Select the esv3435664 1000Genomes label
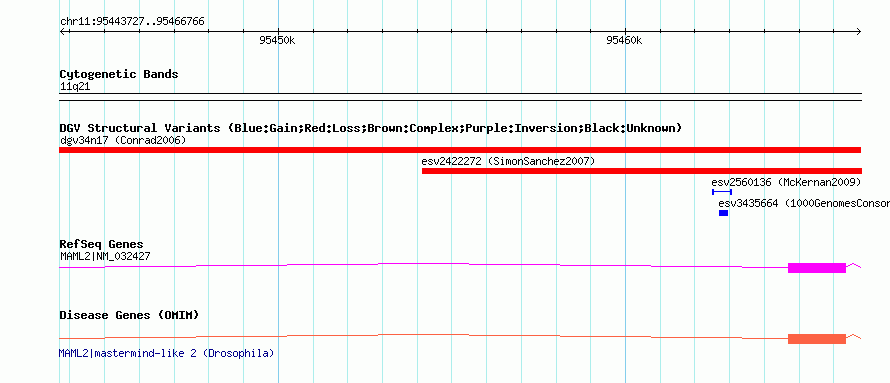This screenshot has height=383, width=890. coord(804,203)
